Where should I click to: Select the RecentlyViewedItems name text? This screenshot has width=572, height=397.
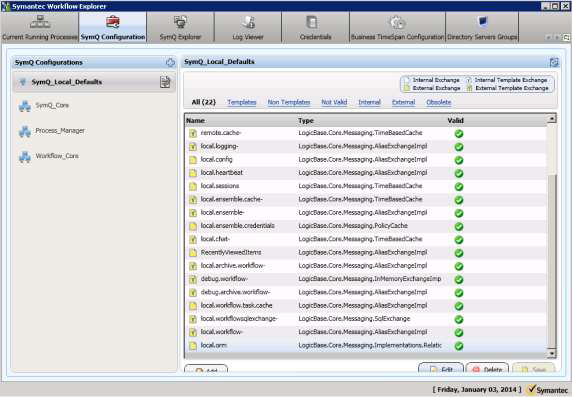point(231,252)
